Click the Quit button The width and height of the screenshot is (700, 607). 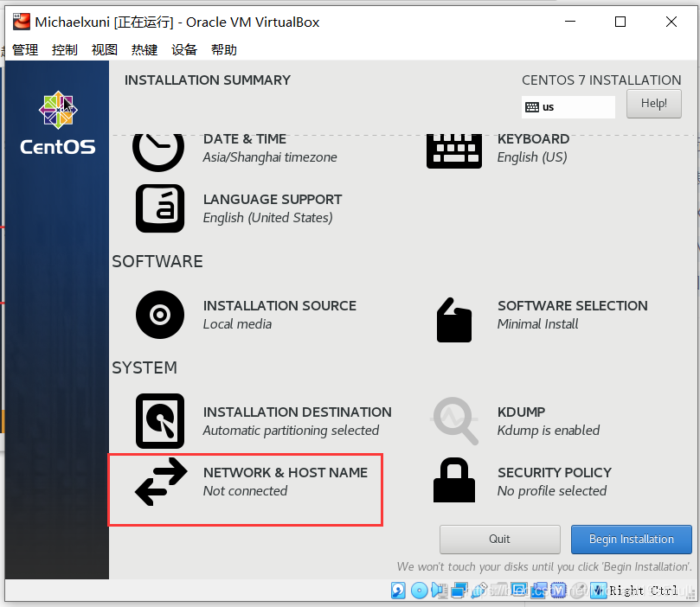[499, 539]
